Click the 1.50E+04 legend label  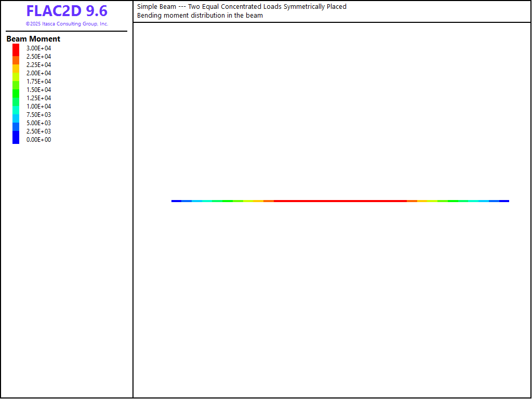[x=39, y=90]
